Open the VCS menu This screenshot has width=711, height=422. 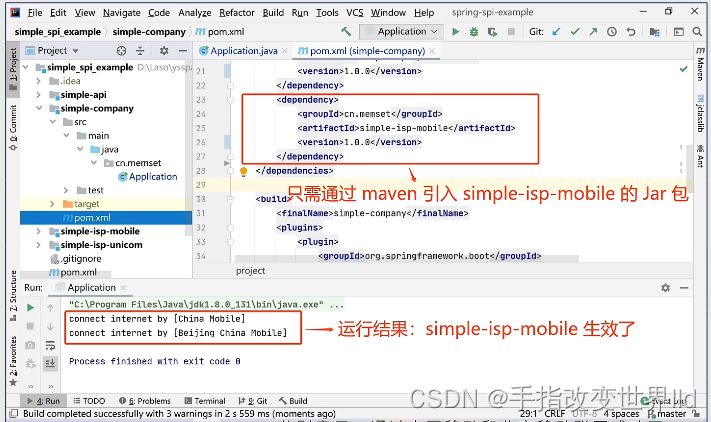click(x=355, y=13)
